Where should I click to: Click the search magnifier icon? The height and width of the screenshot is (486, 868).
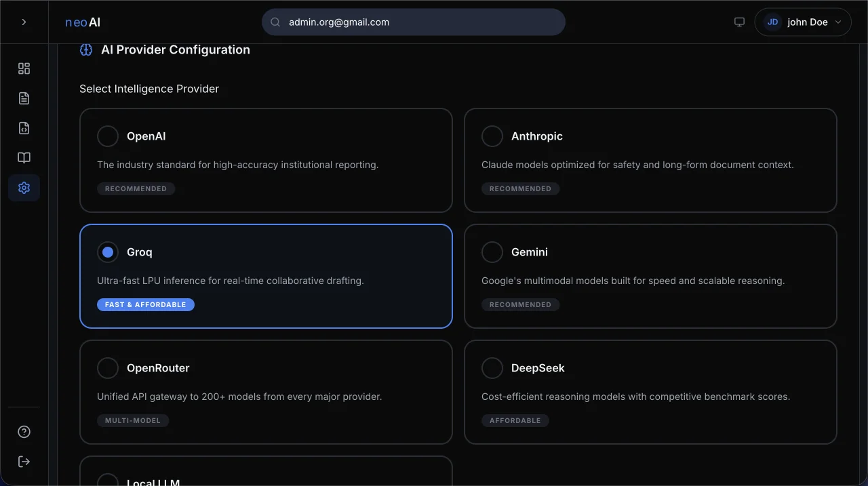[x=275, y=22]
